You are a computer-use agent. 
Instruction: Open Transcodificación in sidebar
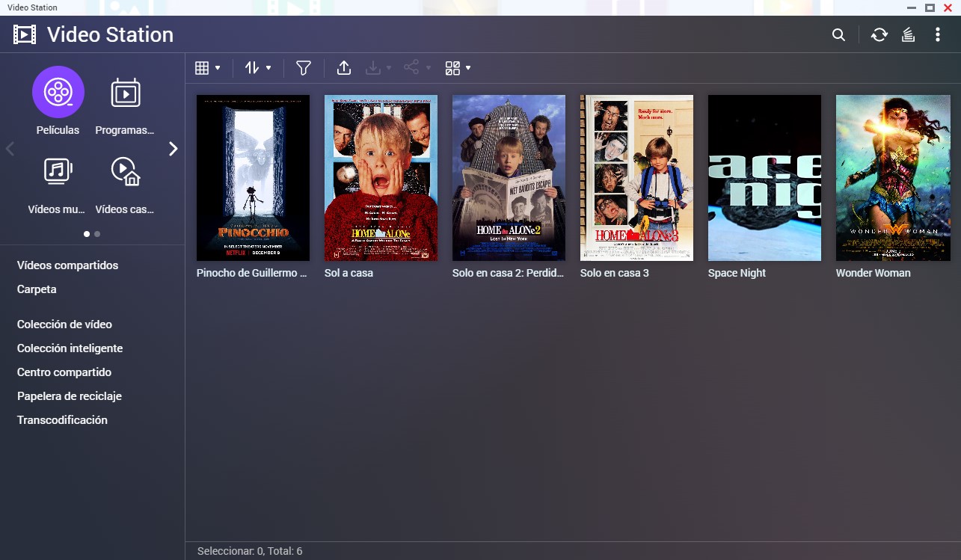pos(62,420)
